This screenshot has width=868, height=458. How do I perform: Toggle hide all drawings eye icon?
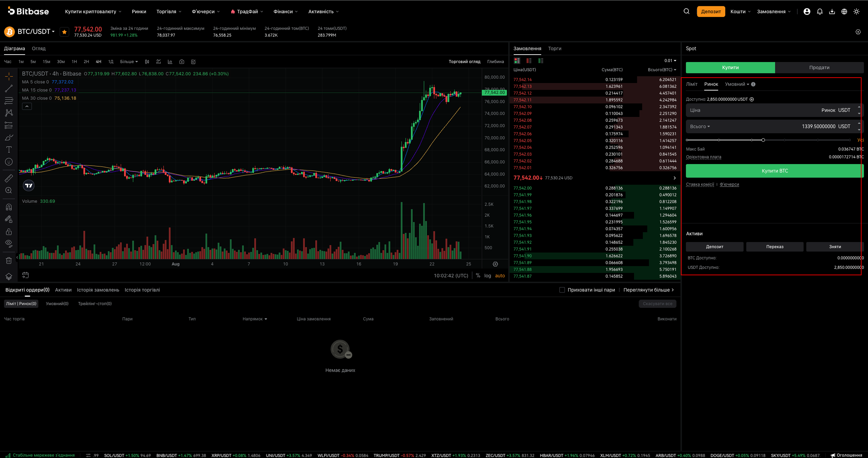point(9,243)
